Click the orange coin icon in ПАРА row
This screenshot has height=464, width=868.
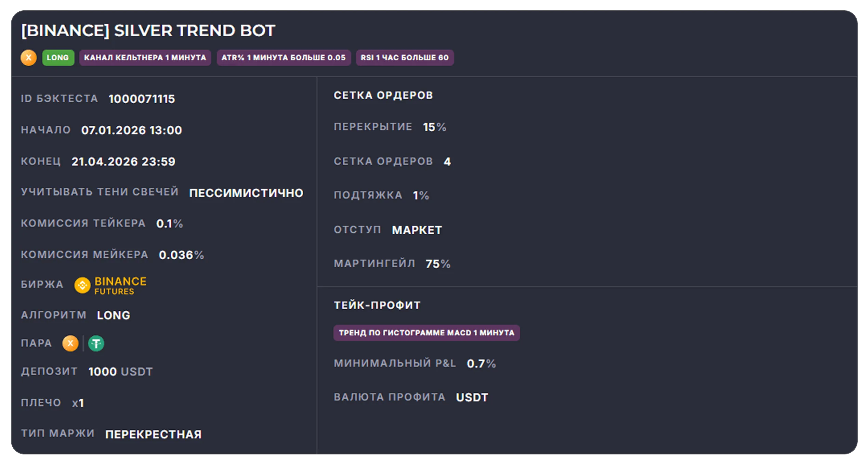pos(70,343)
